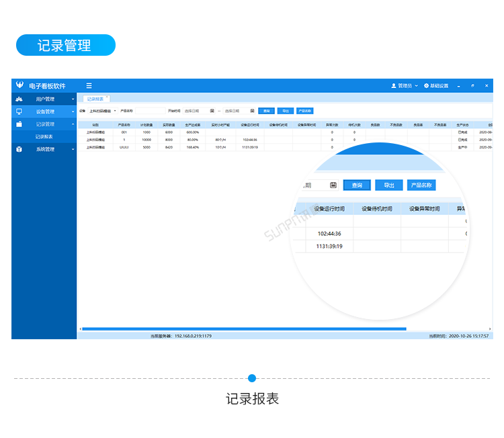
Task: Click the 产品名称 button
Action: (304, 110)
